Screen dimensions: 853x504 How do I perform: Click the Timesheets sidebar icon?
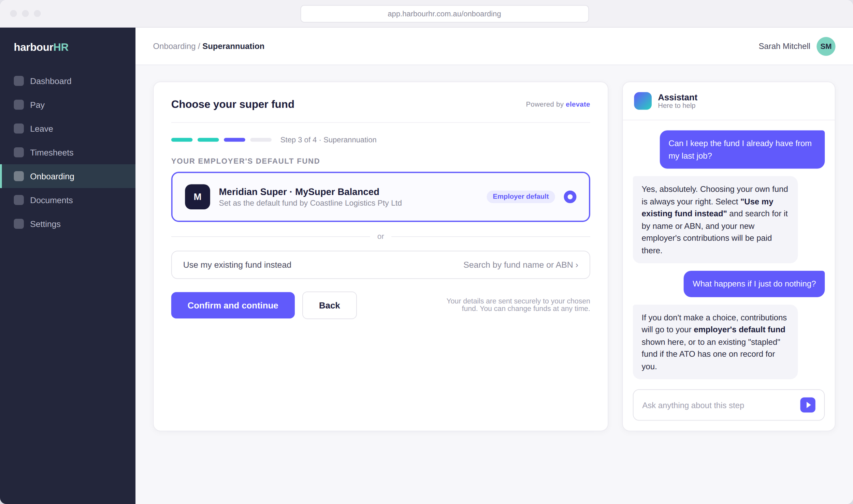point(19,152)
